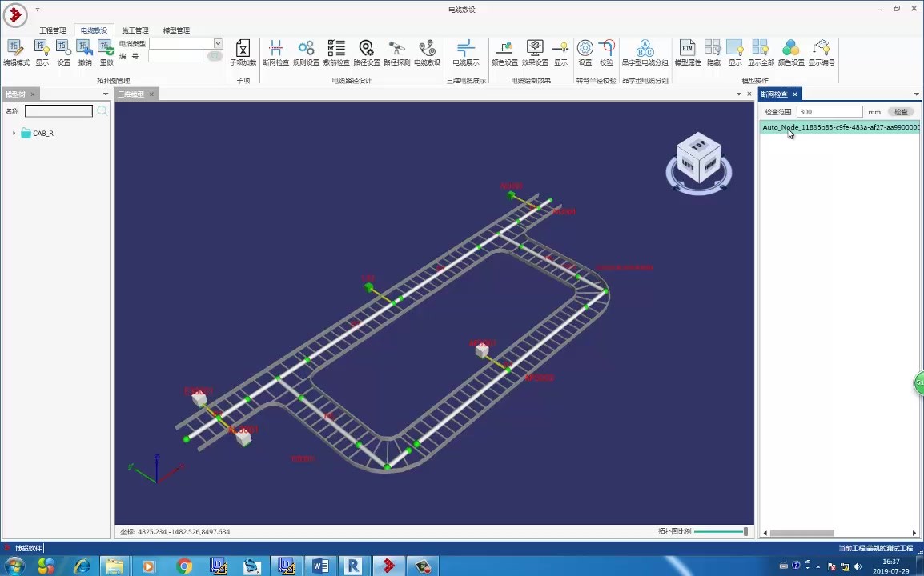The image size is (924, 576).
Task: Open Google Chrome from the taskbar
Action: click(x=184, y=566)
